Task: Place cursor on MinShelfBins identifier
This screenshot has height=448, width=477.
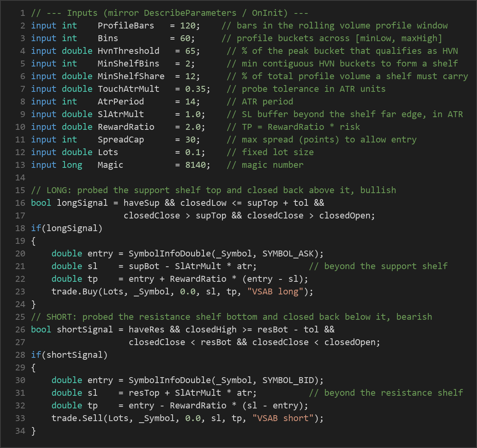Action: [129, 64]
